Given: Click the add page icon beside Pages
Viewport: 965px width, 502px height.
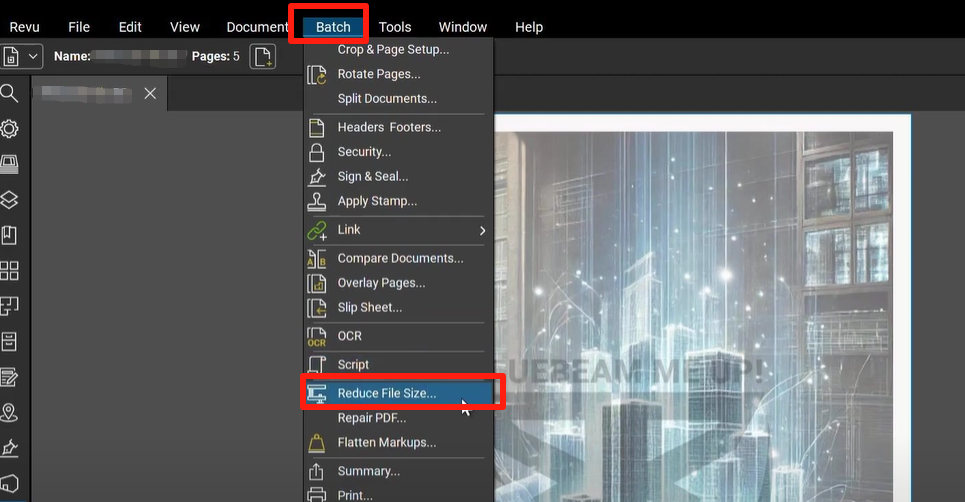Looking at the screenshot, I should [x=262, y=57].
